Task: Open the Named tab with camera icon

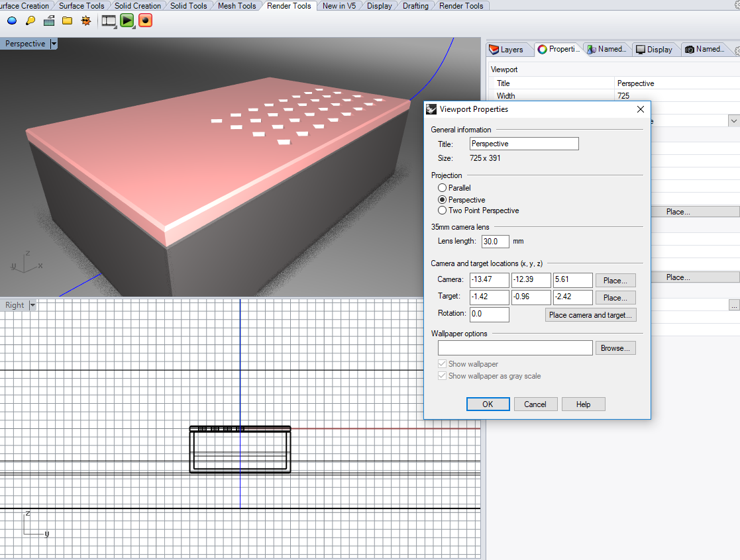Action: click(x=705, y=49)
